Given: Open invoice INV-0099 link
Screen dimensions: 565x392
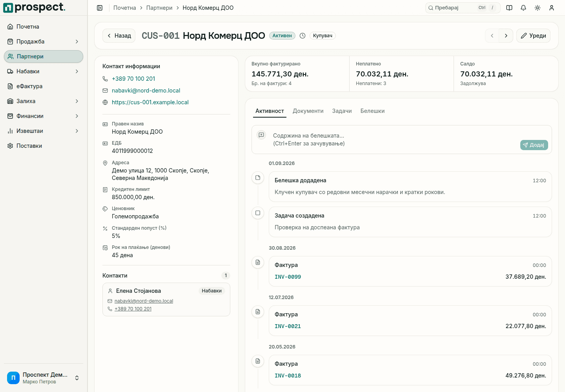Looking at the screenshot, I should 288,277.
